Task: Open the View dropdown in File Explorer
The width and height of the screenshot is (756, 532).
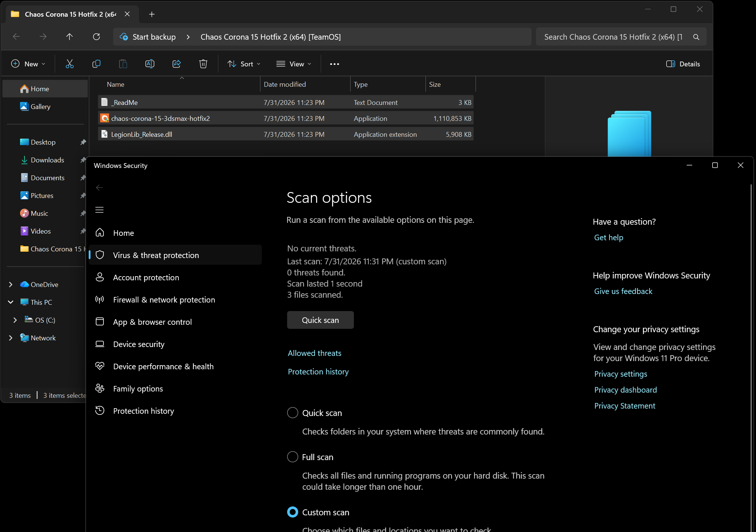Action: click(294, 64)
